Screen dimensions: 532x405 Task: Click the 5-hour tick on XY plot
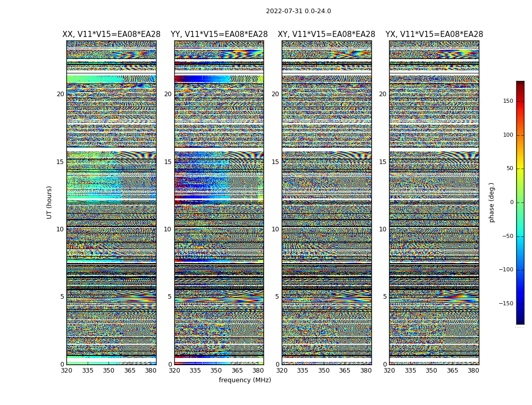pyautogui.click(x=277, y=297)
